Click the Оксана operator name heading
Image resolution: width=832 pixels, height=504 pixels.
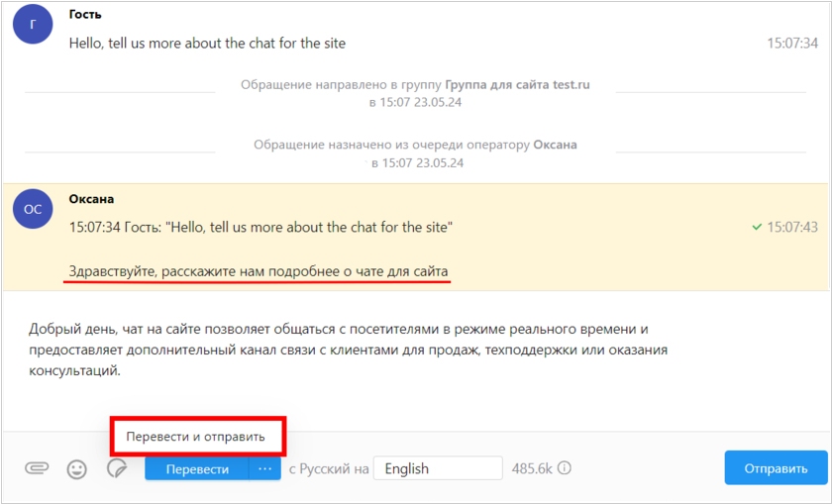[91, 199]
